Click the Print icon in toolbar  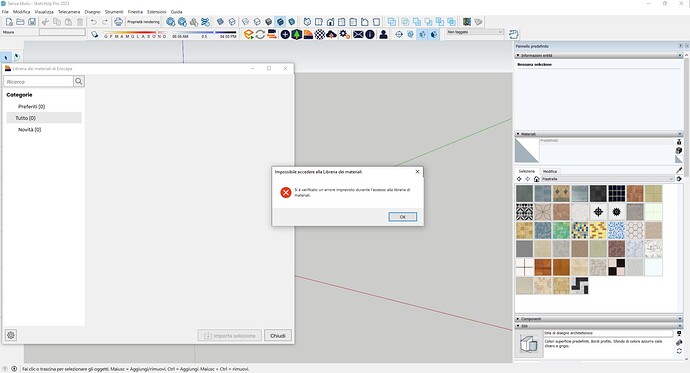tap(118, 22)
